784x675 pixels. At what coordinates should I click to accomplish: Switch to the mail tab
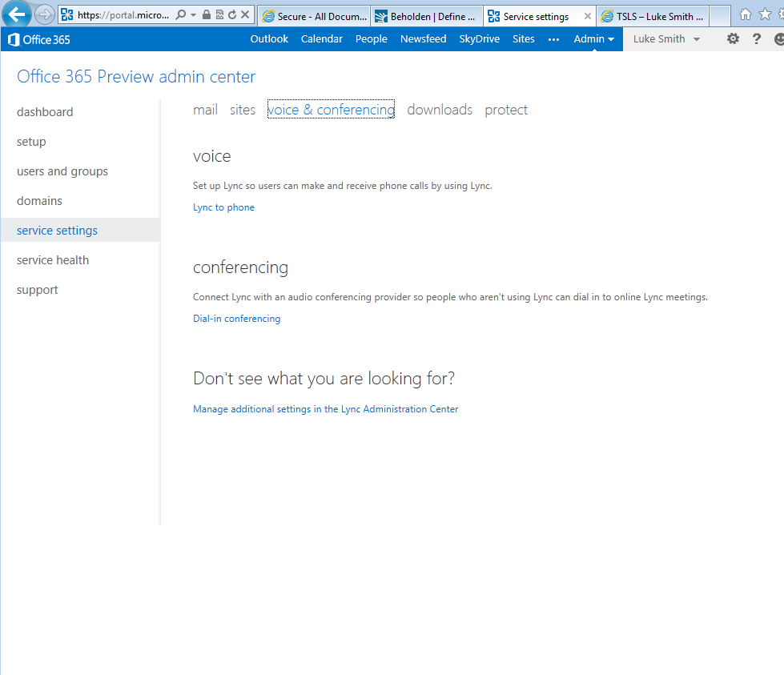tap(205, 110)
